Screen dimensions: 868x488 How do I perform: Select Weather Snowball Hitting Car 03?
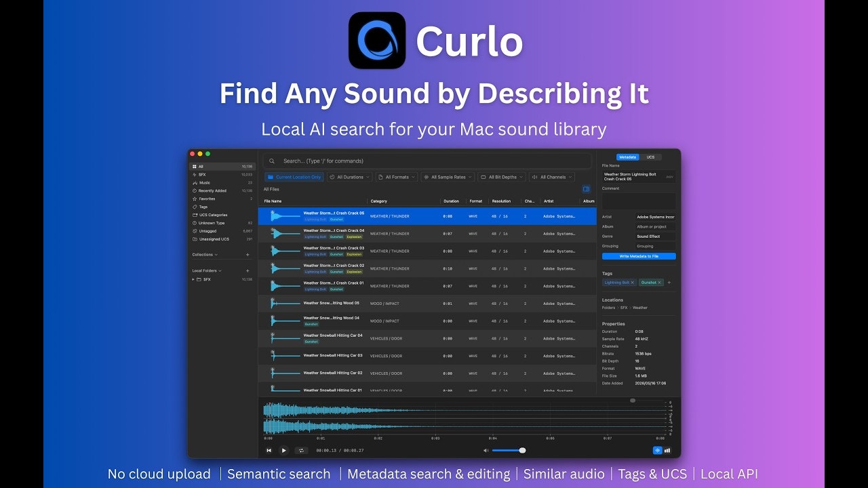tap(427, 356)
